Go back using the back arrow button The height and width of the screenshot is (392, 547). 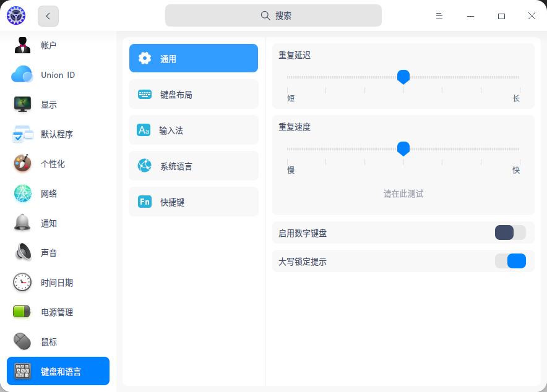(x=48, y=16)
